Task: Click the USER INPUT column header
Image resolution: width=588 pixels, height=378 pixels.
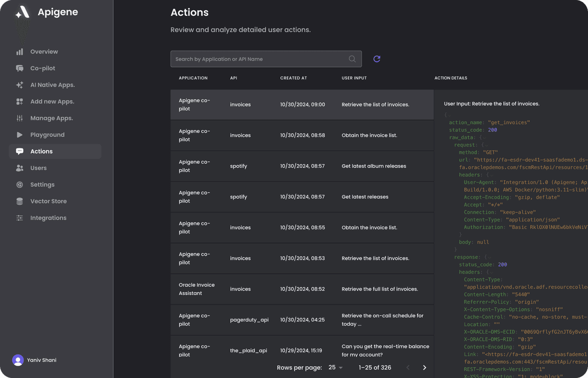Action: point(354,78)
